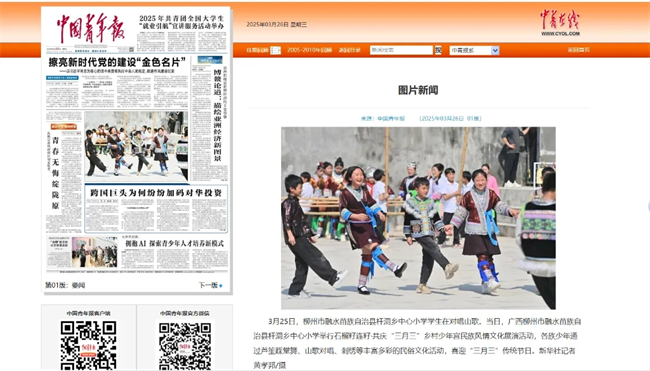This screenshot has width=650, height=371.
Task: Click the 中青在线 logo at top right
Action: pyautogui.click(x=560, y=22)
